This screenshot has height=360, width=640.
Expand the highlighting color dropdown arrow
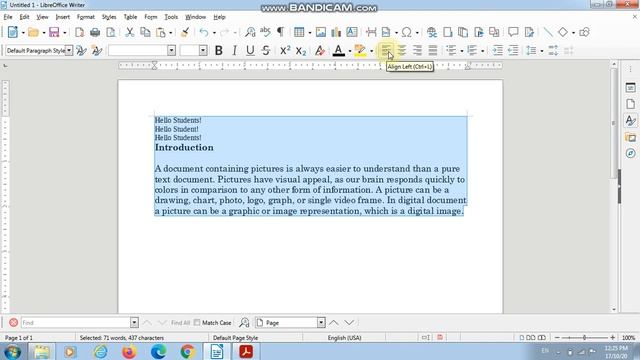(371, 51)
